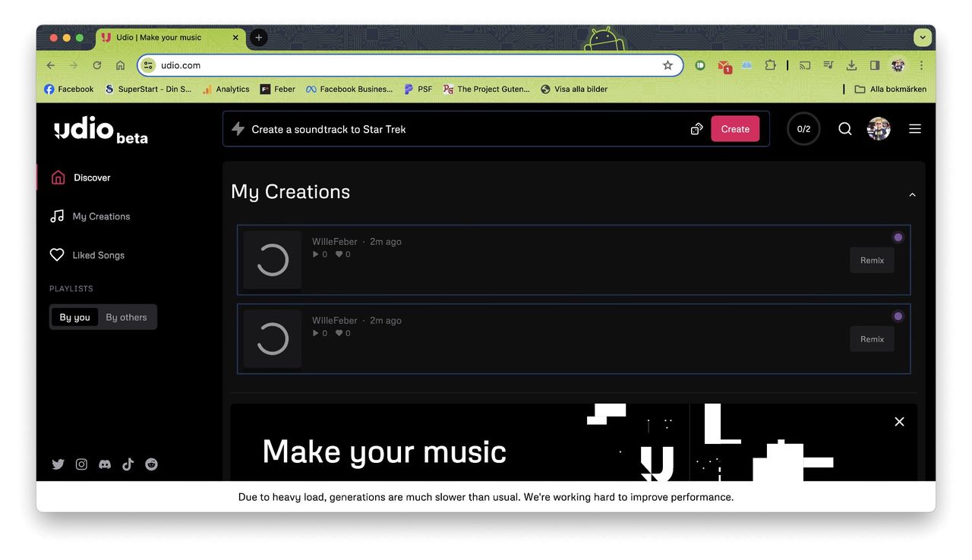Open the Chrome tab search dropdown arrow
This screenshot has width=972, height=560.
(x=923, y=37)
